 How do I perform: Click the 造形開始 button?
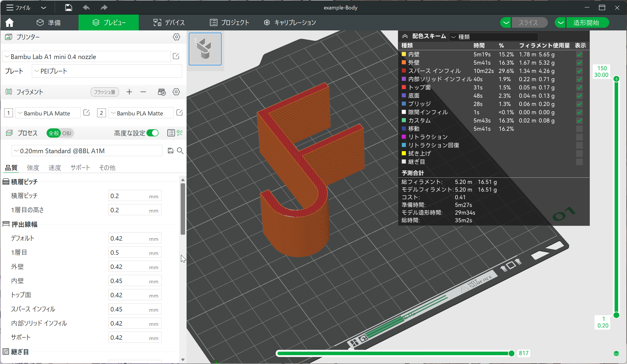pyautogui.click(x=586, y=23)
